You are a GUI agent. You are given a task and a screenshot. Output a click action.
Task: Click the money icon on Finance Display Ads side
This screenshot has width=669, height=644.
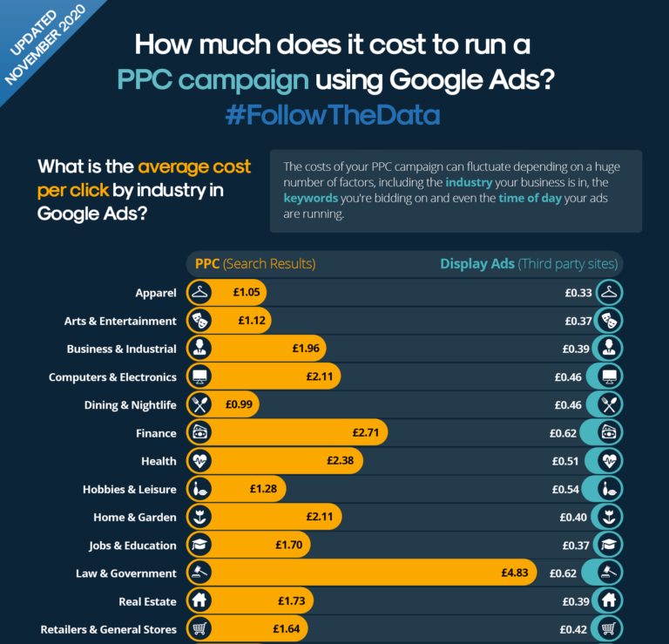pyautogui.click(x=609, y=433)
